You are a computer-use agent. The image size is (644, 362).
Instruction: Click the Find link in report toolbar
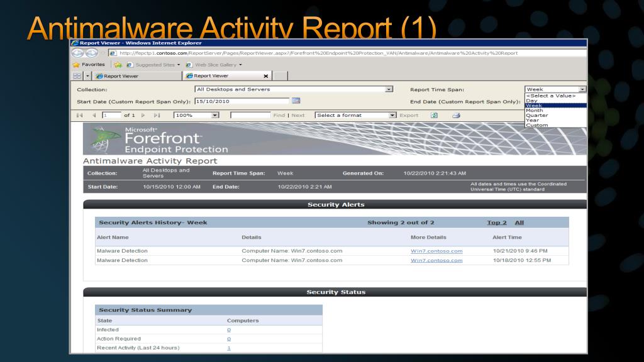point(279,116)
